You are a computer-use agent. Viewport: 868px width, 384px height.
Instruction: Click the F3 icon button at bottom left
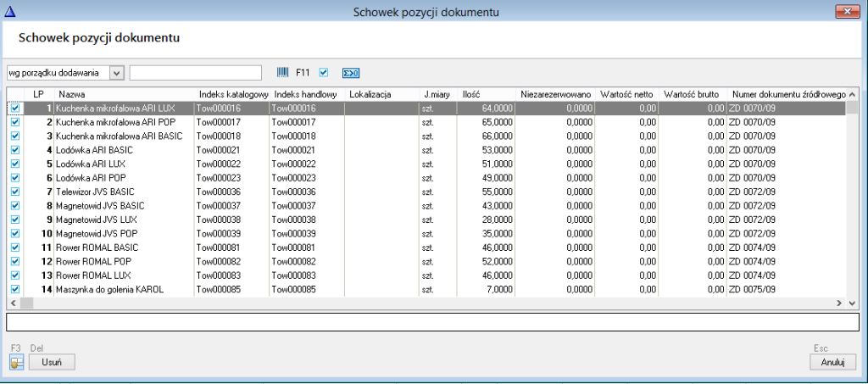click(x=16, y=362)
